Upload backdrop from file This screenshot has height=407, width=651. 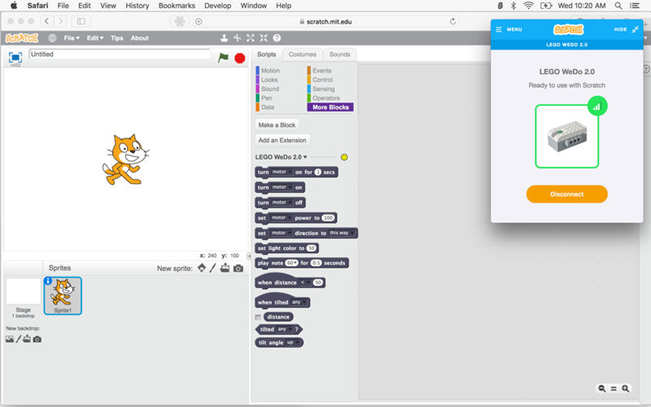[x=27, y=339]
